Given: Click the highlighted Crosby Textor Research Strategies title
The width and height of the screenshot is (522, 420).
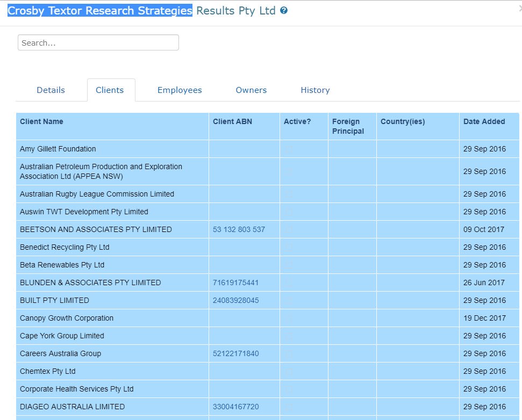Looking at the screenshot, I should tap(100, 10).
